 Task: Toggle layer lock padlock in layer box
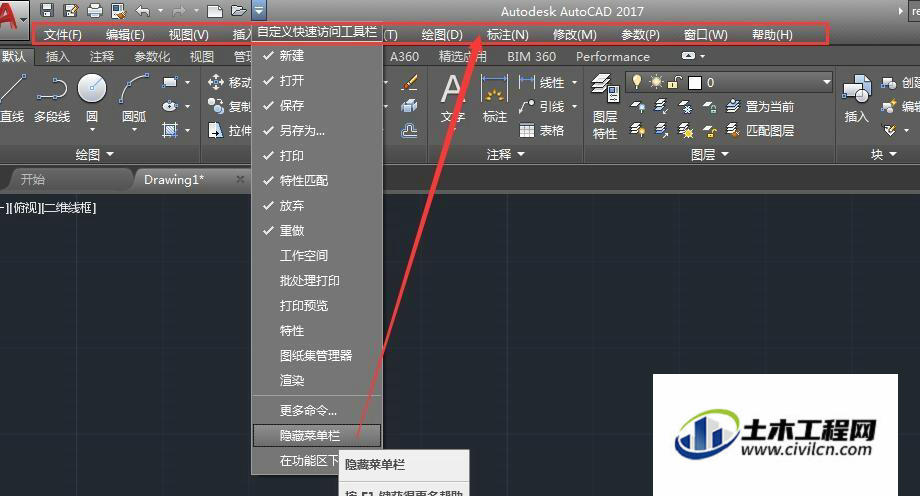(x=676, y=82)
